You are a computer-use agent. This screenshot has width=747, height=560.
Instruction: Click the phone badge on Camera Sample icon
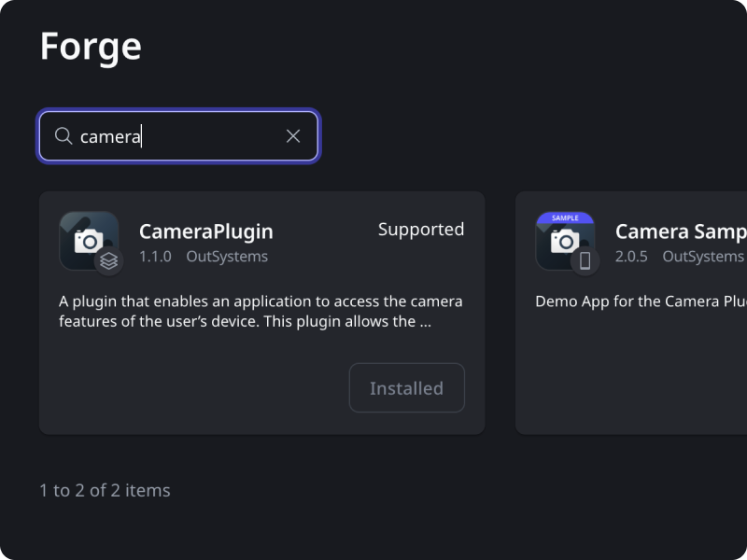coord(585,261)
